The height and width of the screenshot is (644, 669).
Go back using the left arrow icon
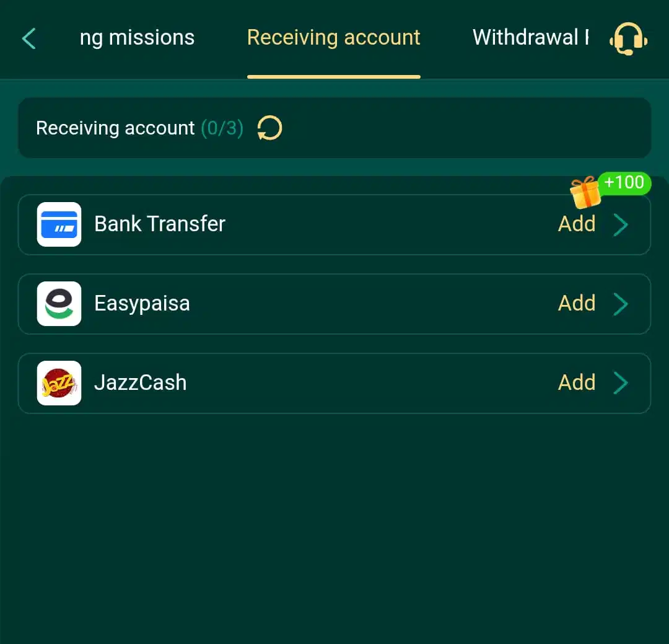29,39
